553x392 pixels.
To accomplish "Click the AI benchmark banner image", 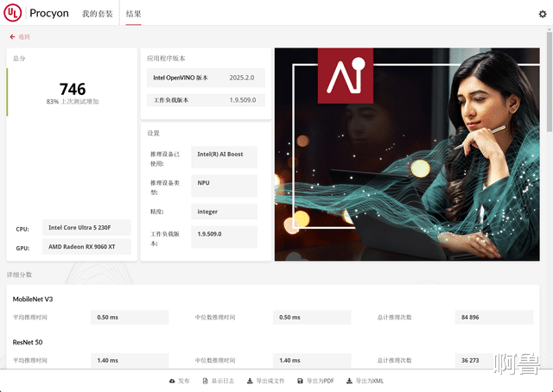I will [x=407, y=155].
